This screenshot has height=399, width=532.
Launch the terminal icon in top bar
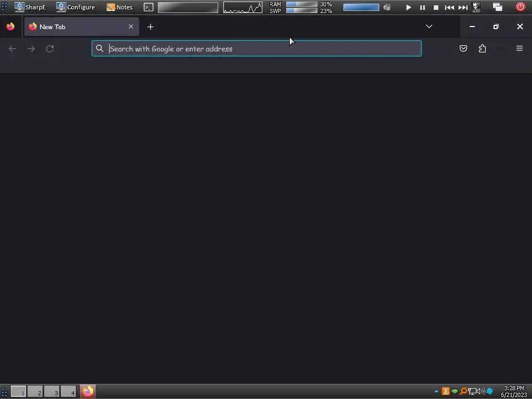148,7
